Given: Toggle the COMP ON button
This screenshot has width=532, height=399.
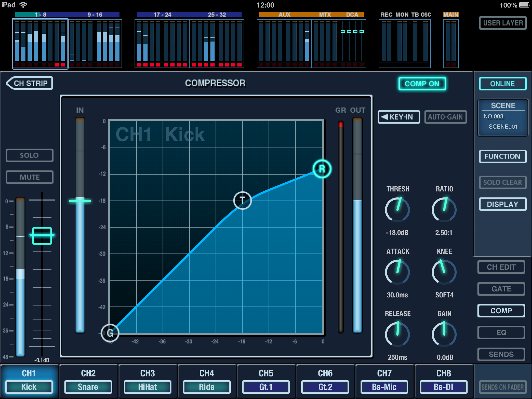Looking at the screenshot, I should coord(422,84).
